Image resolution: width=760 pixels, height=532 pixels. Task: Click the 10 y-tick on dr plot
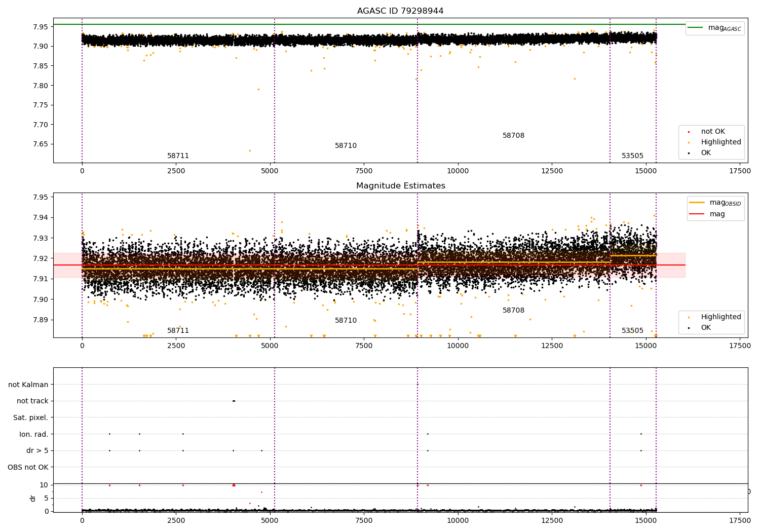[44, 485]
